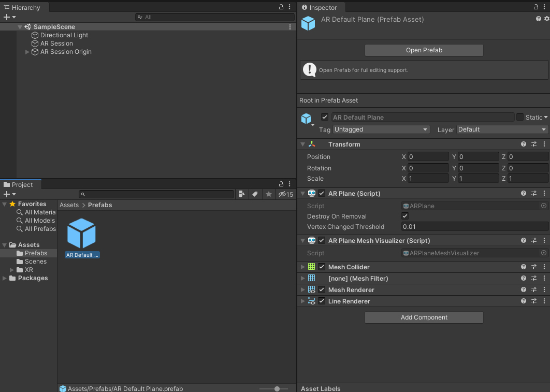Click the favorites star icon in Project toolbar
The height and width of the screenshot is (392, 550).
268,194
